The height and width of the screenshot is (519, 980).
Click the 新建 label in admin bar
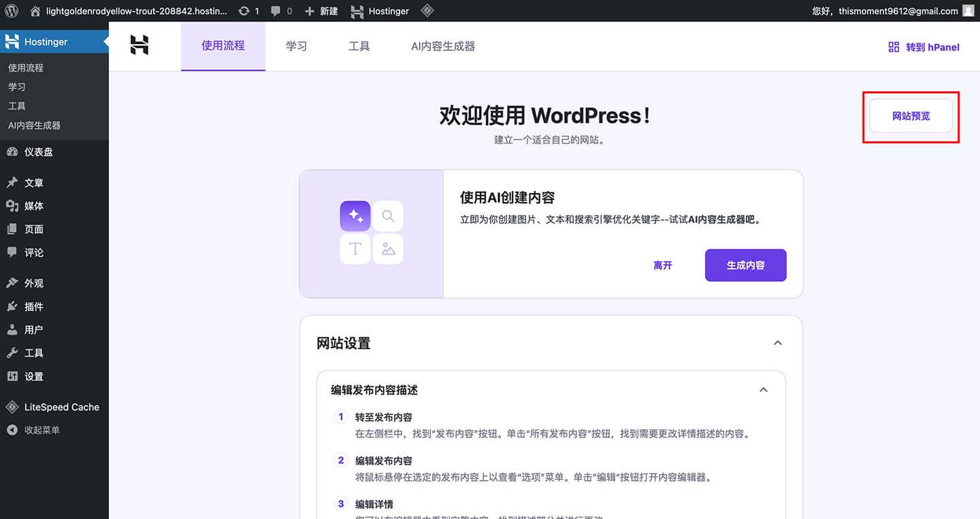(329, 11)
